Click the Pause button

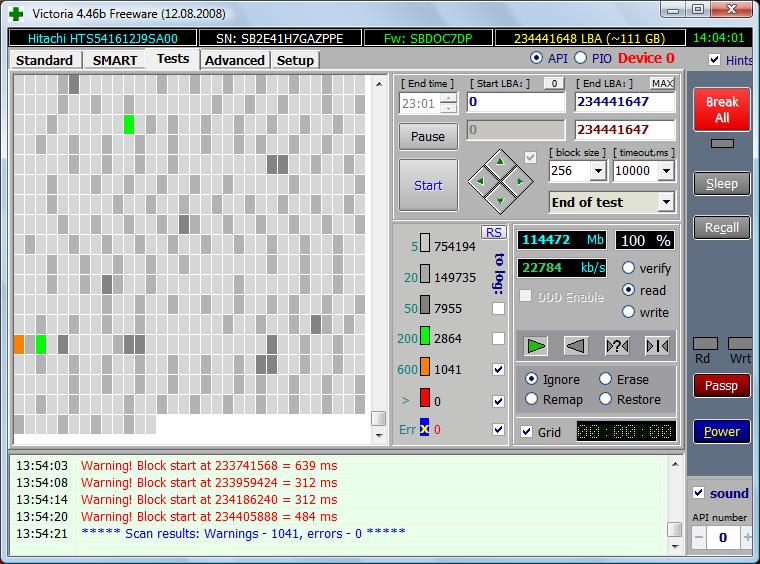click(x=428, y=137)
